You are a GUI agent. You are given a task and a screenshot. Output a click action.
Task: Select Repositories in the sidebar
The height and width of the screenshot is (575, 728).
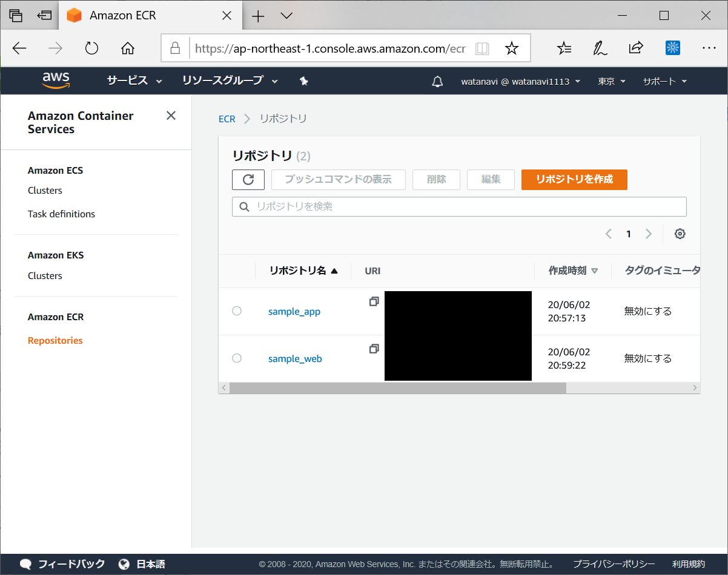pos(55,341)
